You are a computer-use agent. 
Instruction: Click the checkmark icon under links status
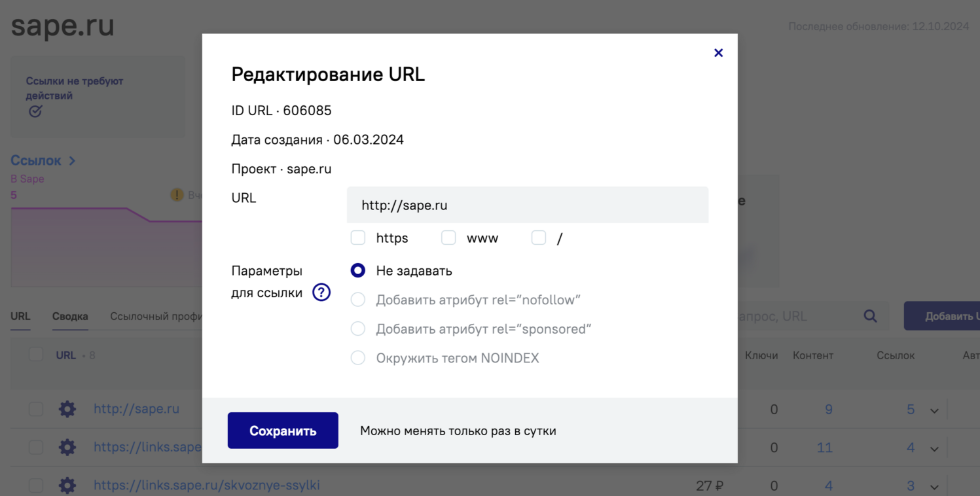pyautogui.click(x=35, y=111)
